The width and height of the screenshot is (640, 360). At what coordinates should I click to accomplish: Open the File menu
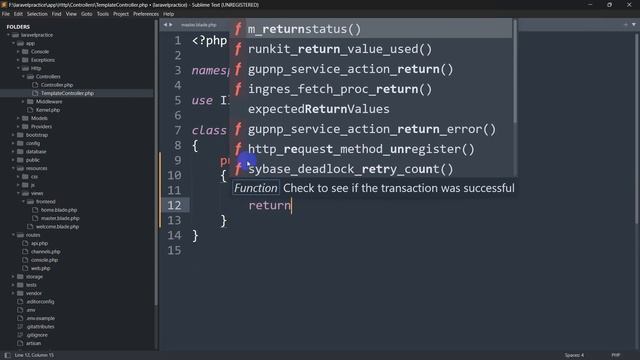pyautogui.click(x=6, y=14)
